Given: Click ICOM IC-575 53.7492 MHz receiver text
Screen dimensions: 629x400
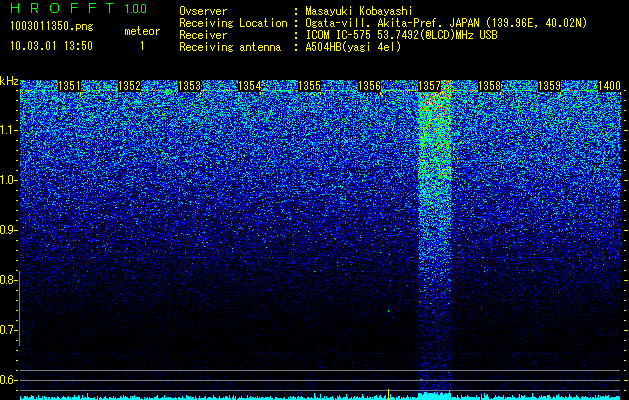Looking at the screenshot, I should [x=401, y=35].
